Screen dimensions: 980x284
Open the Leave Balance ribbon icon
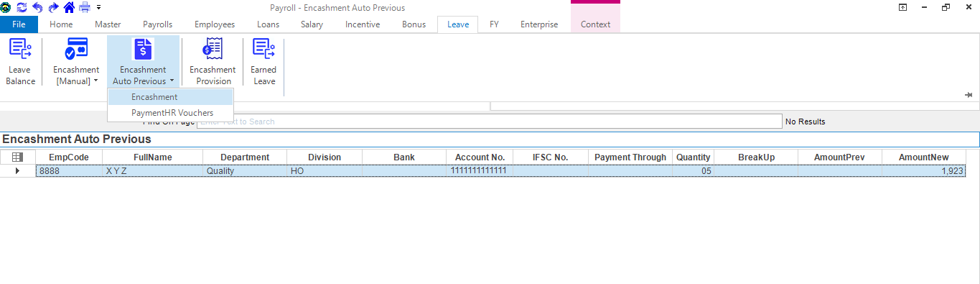coord(21,63)
